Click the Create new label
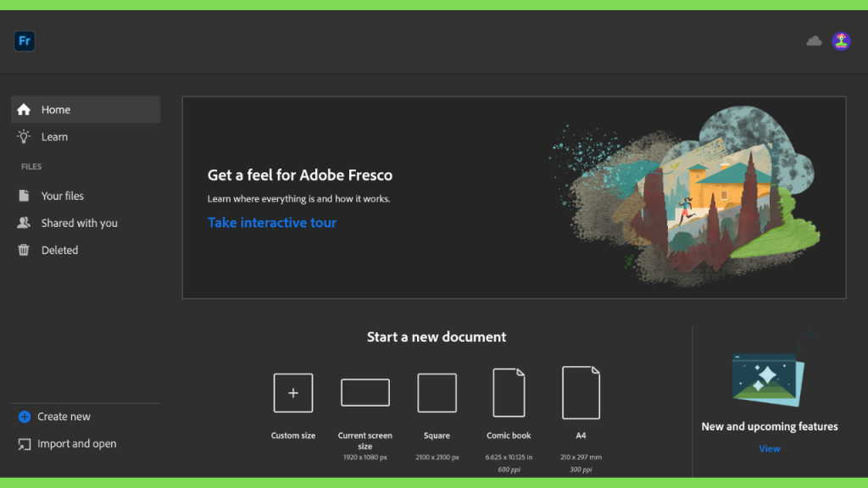868x488 pixels. [64, 417]
